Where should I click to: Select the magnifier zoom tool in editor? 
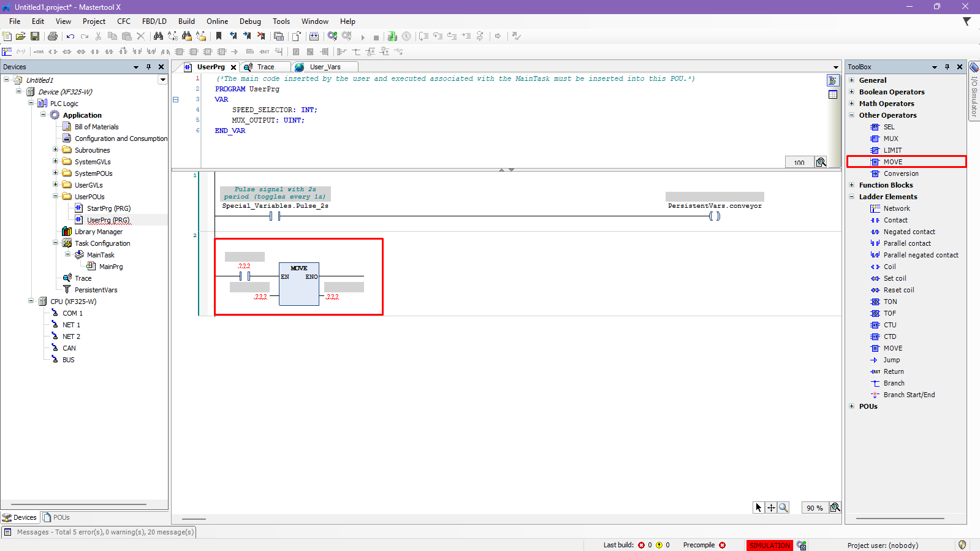pos(783,507)
